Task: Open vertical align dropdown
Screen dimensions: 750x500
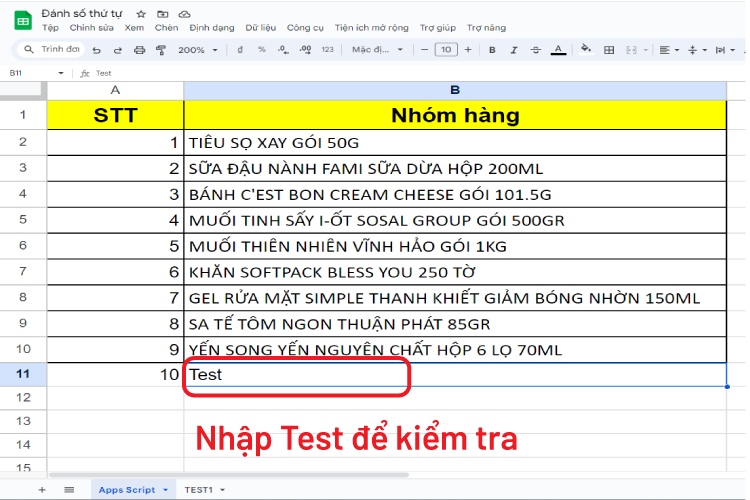Action: click(x=697, y=50)
